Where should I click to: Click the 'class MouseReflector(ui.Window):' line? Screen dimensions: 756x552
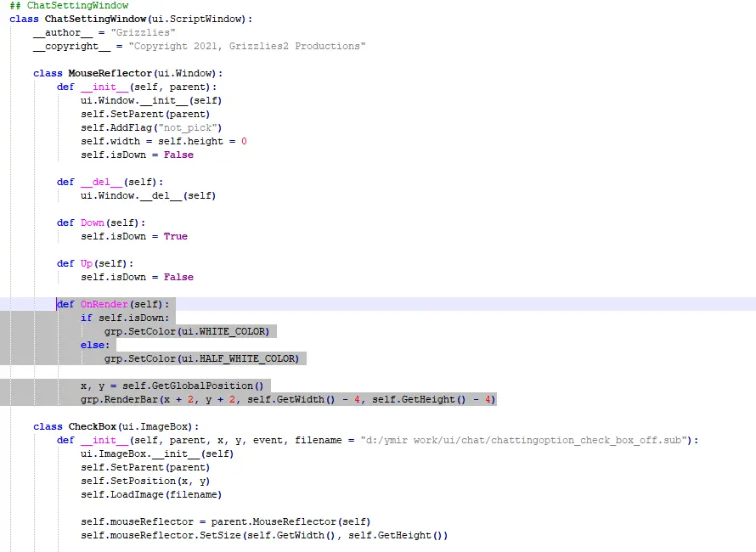[x=127, y=73]
